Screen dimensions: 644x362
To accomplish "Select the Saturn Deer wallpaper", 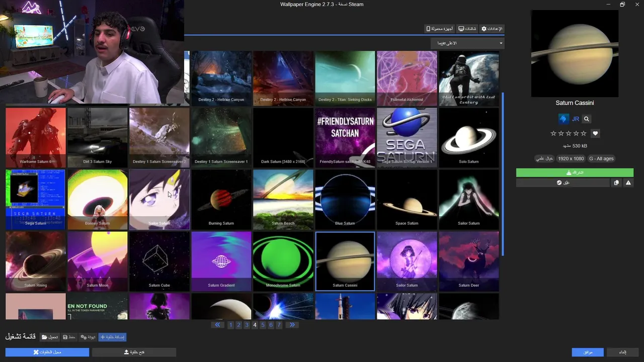I will (x=468, y=261).
